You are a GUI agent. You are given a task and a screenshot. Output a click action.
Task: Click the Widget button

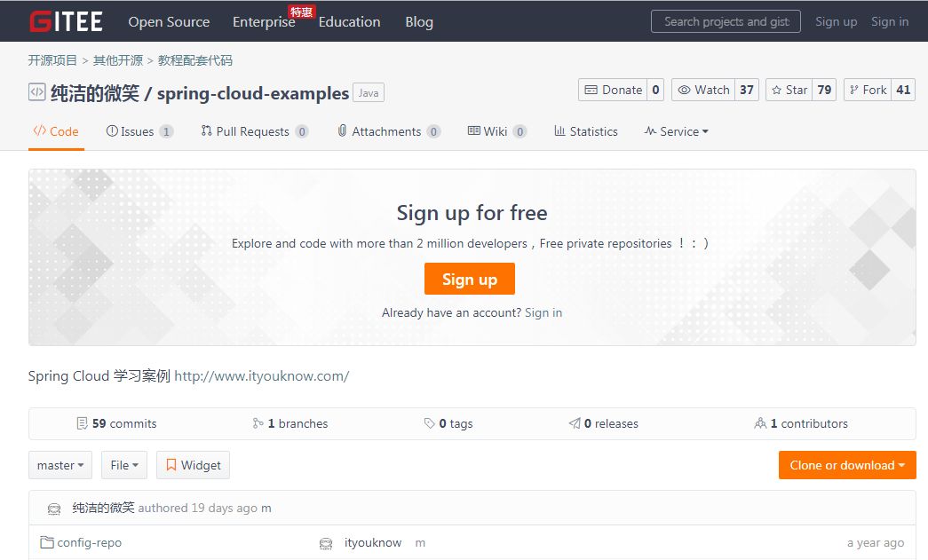(x=193, y=465)
